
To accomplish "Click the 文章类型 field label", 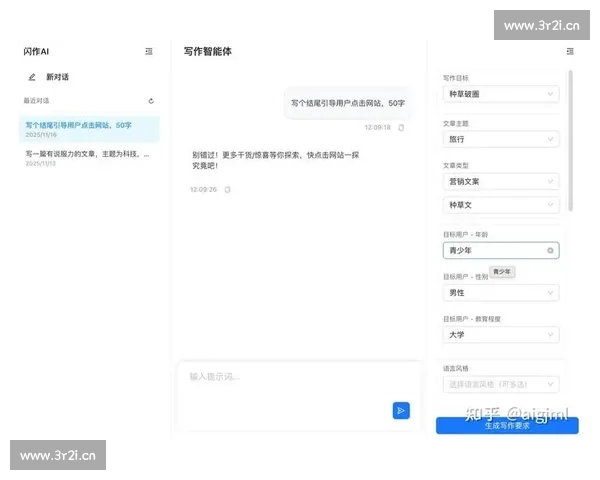I will pos(456,166).
